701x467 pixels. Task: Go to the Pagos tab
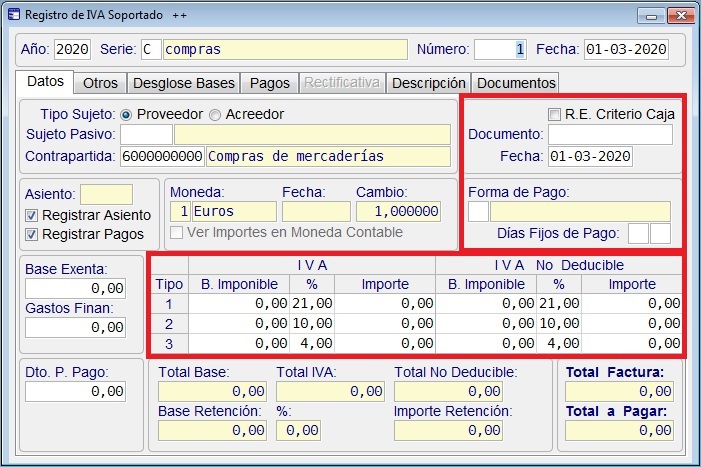tap(269, 83)
